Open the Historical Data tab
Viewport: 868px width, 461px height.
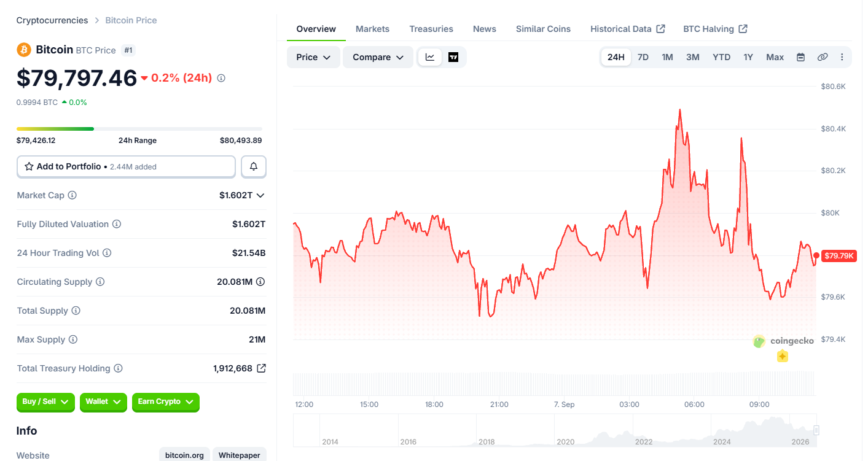coord(627,29)
